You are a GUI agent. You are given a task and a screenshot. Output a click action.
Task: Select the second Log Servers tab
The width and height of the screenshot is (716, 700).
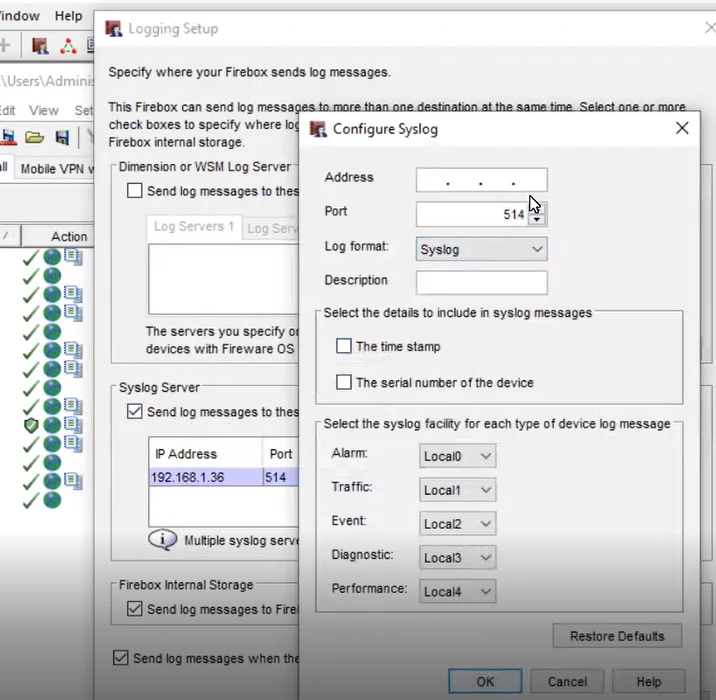(x=270, y=228)
